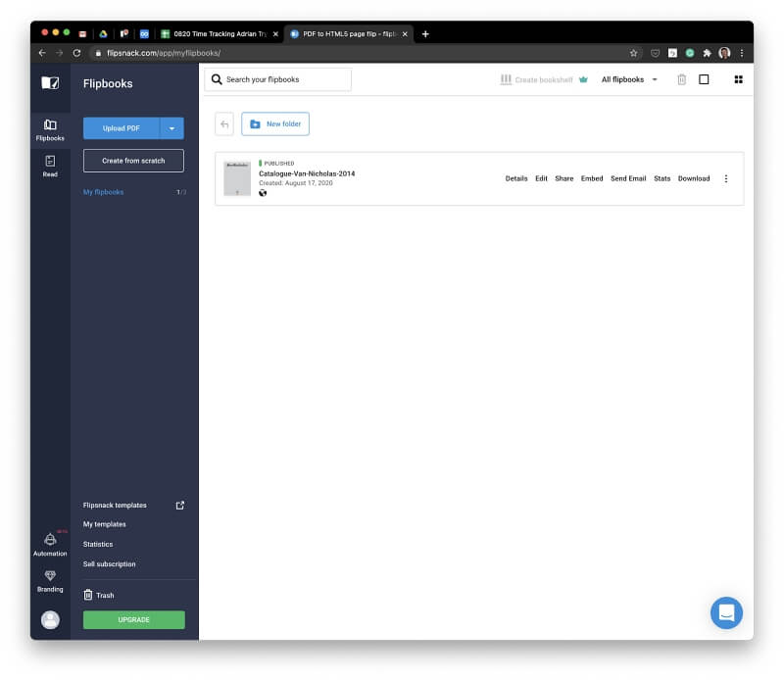Open the chat support bubble
784x680 pixels.
click(726, 612)
